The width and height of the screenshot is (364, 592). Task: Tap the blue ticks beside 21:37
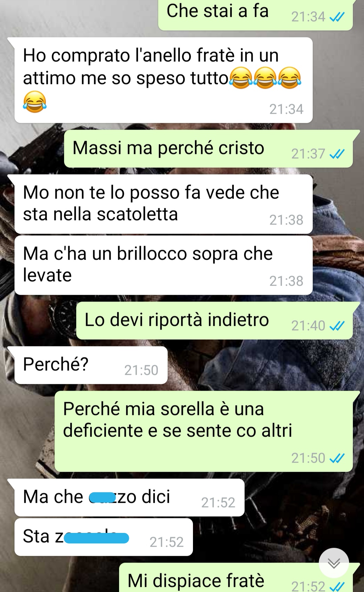coord(337,154)
